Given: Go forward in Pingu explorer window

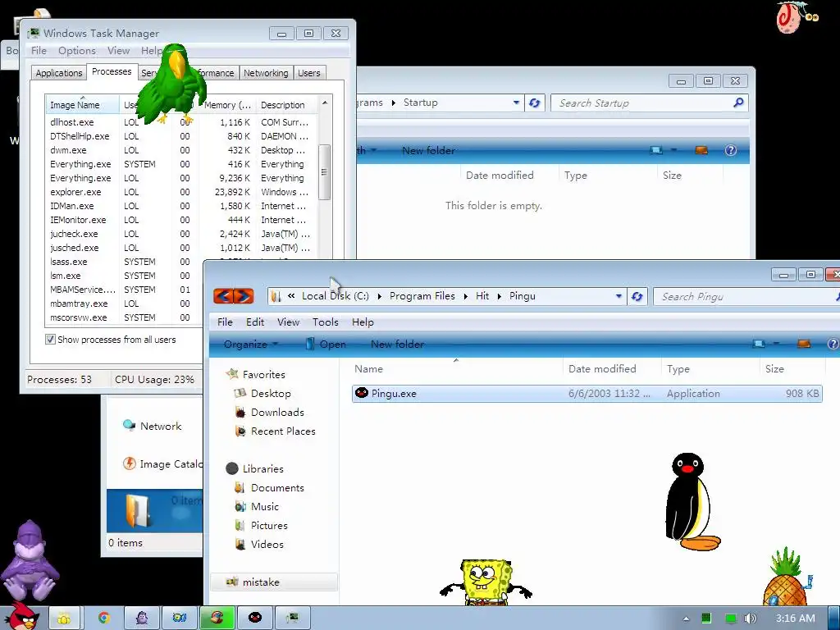Looking at the screenshot, I should tap(244, 295).
